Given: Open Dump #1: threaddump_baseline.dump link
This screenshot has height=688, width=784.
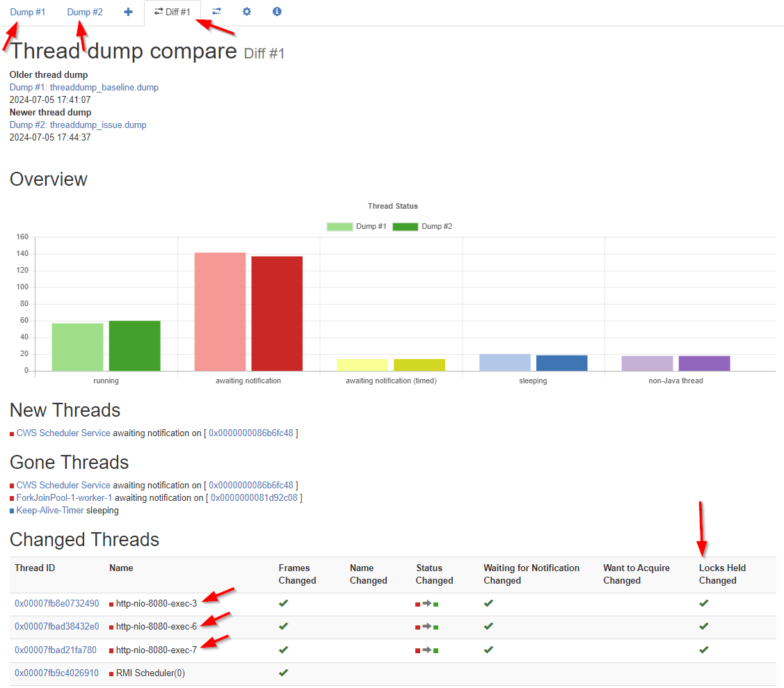Looking at the screenshot, I should click(84, 88).
